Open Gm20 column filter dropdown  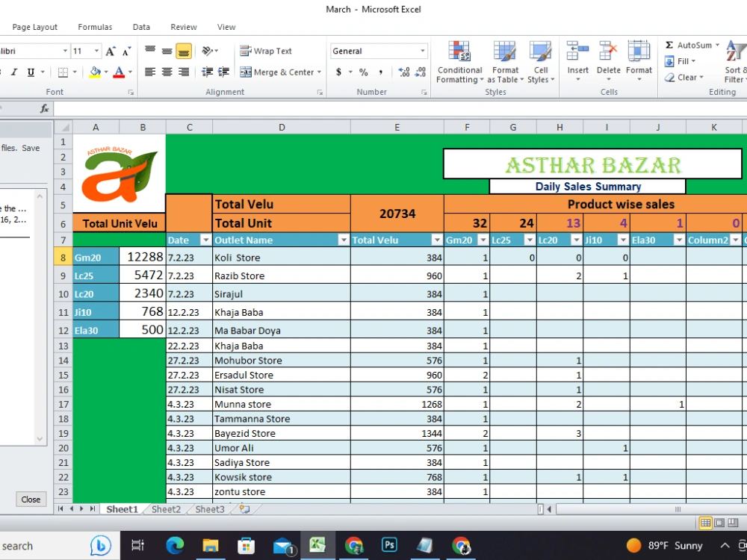click(483, 240)
